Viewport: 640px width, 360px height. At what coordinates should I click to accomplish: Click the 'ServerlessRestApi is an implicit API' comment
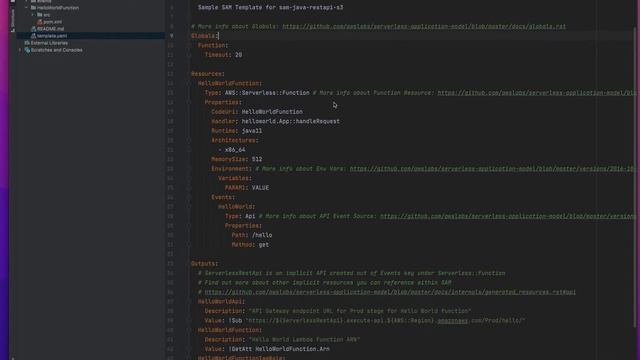[x=351, y=273]
